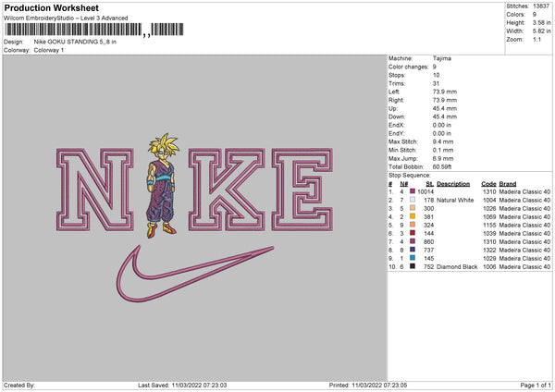
Task: Click the Total Bobbin value 60.59ft
Action: pyautogui.click(x=442, y=166)
